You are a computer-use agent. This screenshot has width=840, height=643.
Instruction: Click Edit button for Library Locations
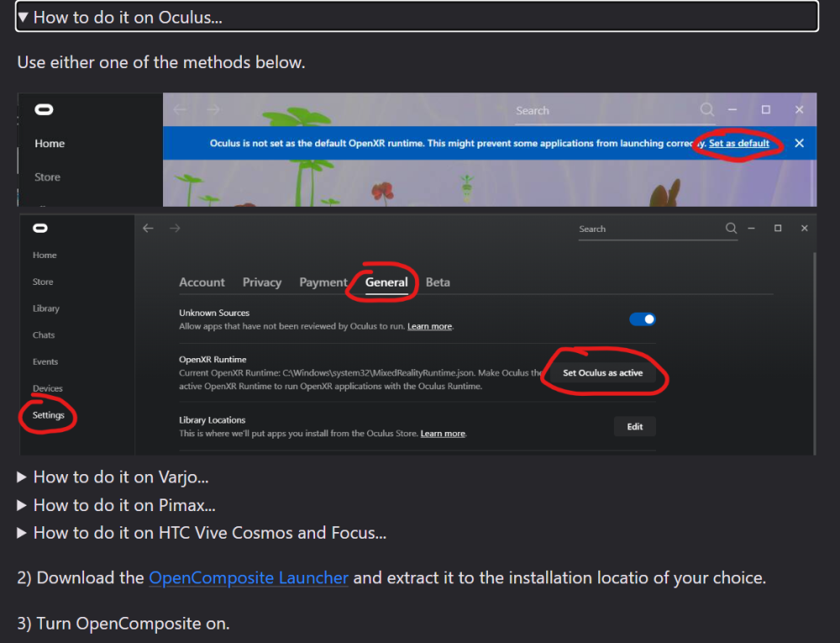tap(635, 426)
